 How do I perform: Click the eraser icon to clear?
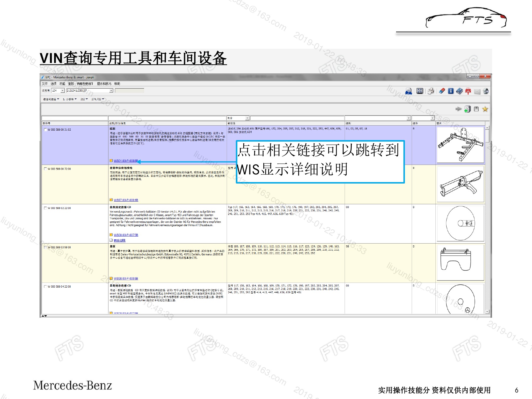coord(442,91)
